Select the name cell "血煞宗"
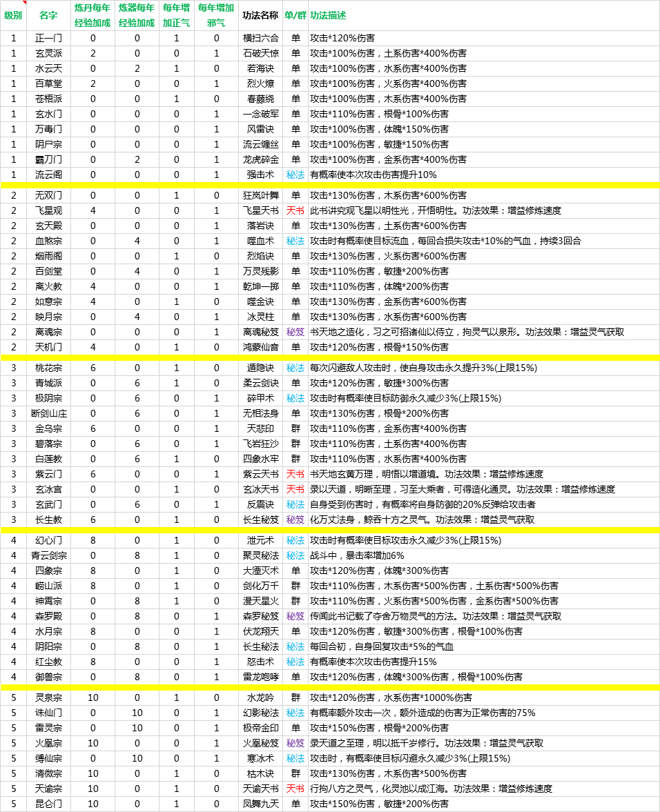The height and width of the screenshot is (812, 660). tap(48, 241)
